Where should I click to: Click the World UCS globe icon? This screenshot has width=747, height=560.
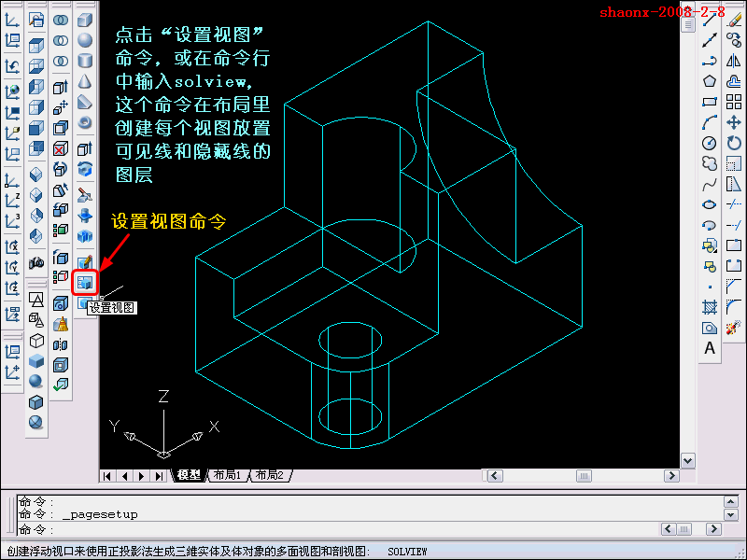(12, 91)
